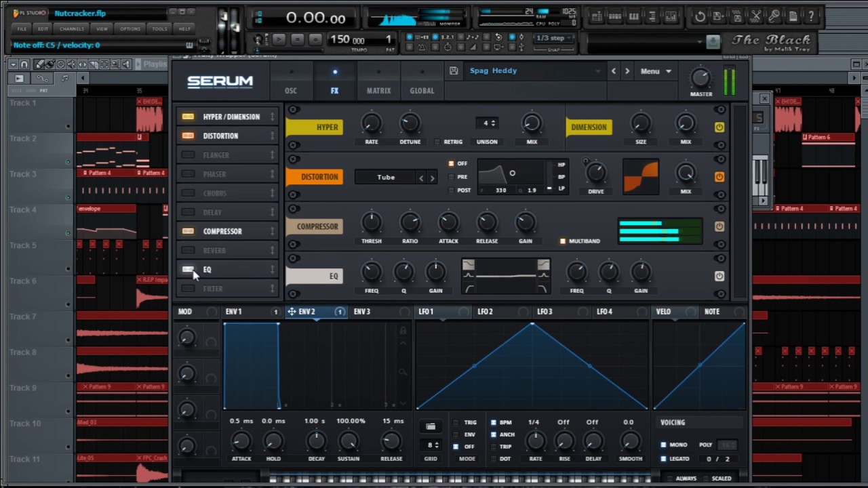Click the LFO folder shape browser icon

click(430, 426)
